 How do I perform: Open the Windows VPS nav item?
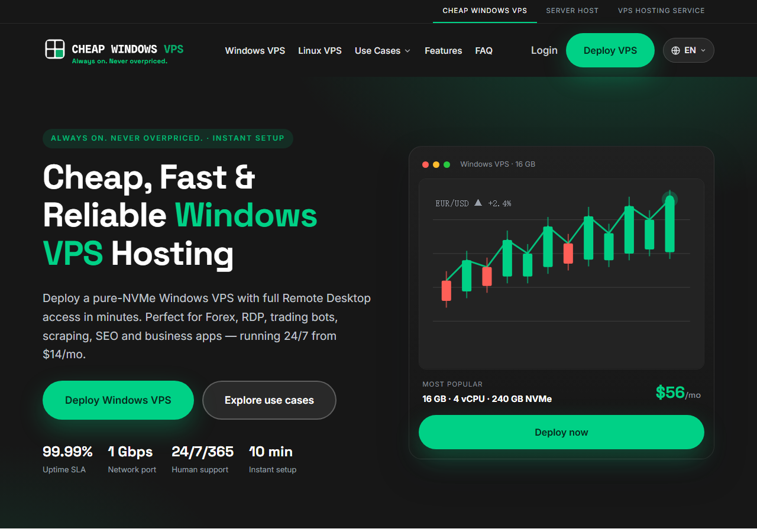tap(255, 51)
